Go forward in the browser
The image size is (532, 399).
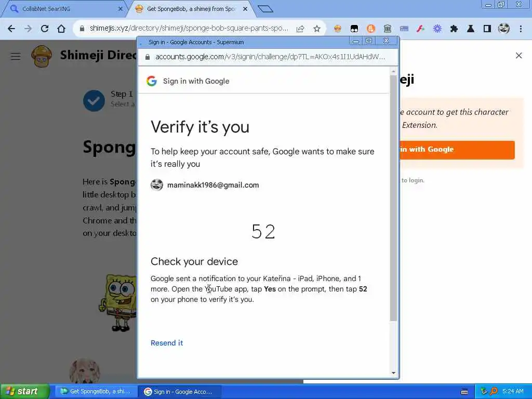click(x=28, y=29)
